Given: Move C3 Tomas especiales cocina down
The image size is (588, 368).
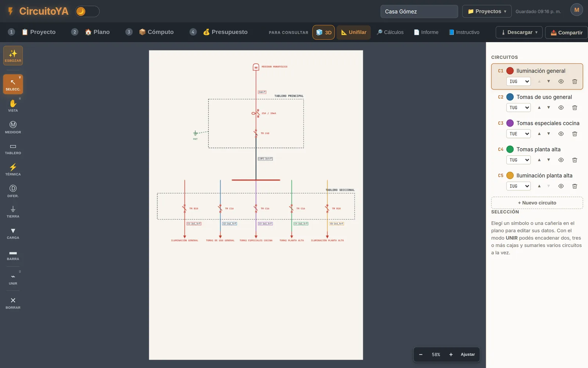Looking at the screenshot, I should pyautogui.click(x=549, y=134).
